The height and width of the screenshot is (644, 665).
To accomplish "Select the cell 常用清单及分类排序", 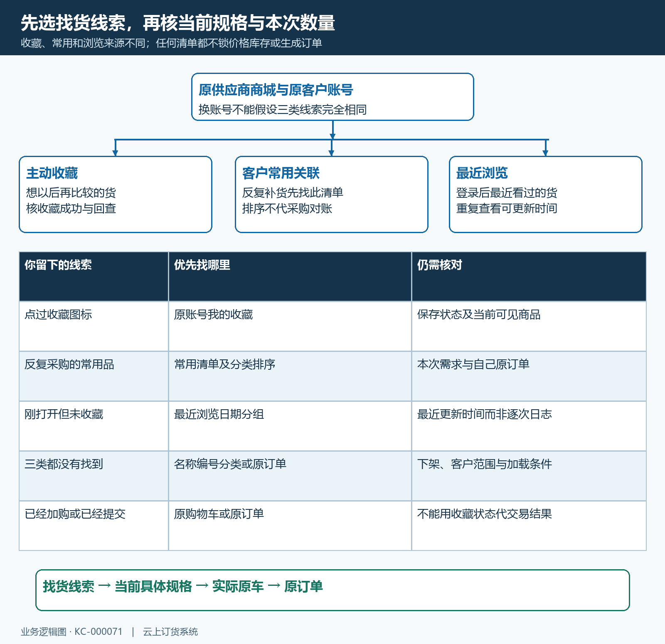I will coord(290,376).
